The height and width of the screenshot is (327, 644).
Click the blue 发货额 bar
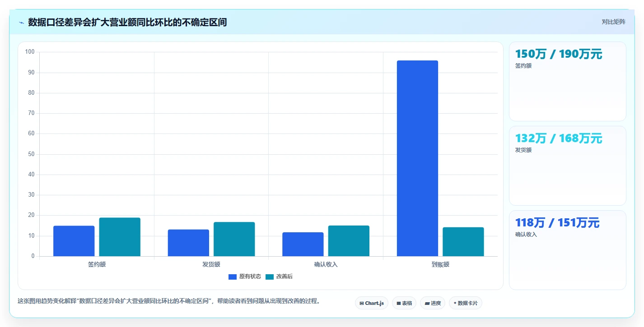[x=188, y=243]
